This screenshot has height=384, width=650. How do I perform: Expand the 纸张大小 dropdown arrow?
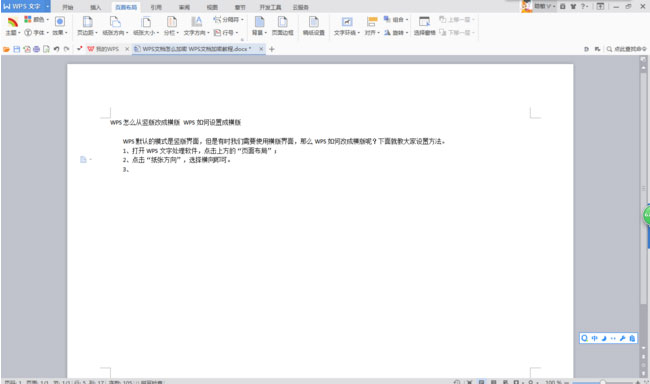click(158, 33)
